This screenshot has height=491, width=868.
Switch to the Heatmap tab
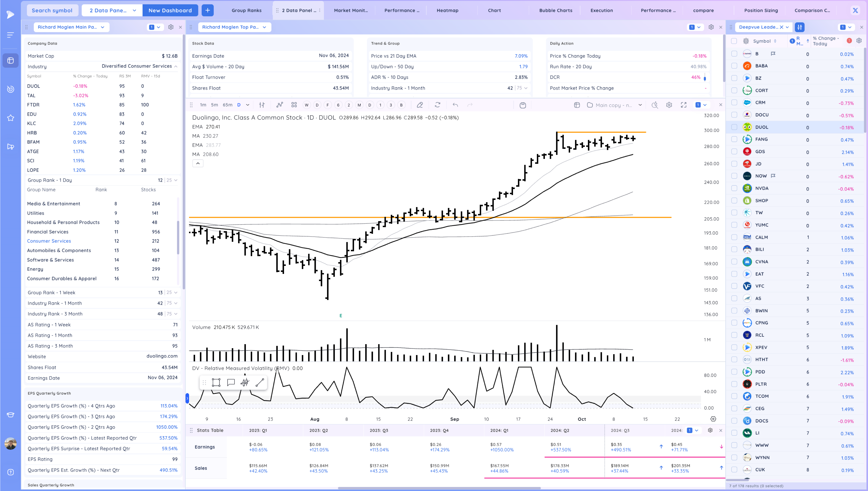[x=447, y=10]
